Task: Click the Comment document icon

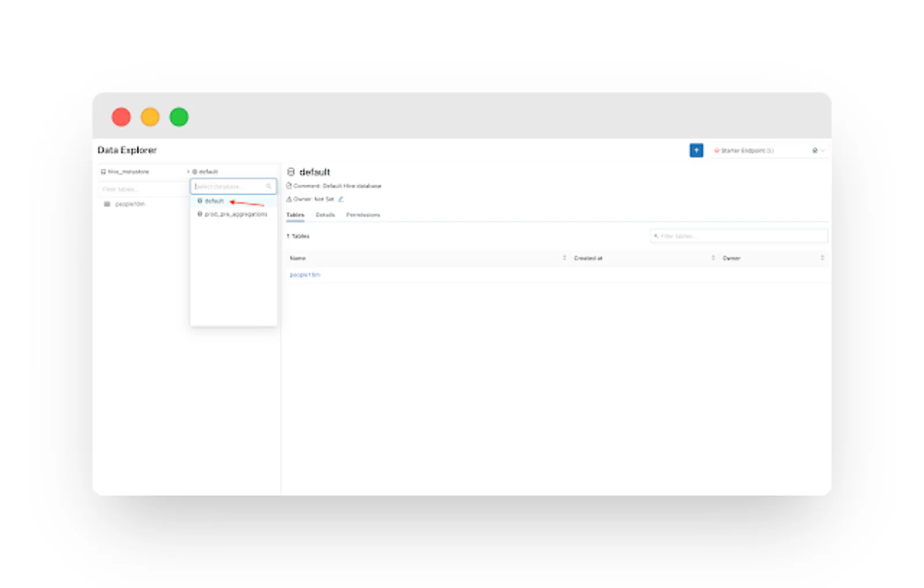Action: coord(289,186)
